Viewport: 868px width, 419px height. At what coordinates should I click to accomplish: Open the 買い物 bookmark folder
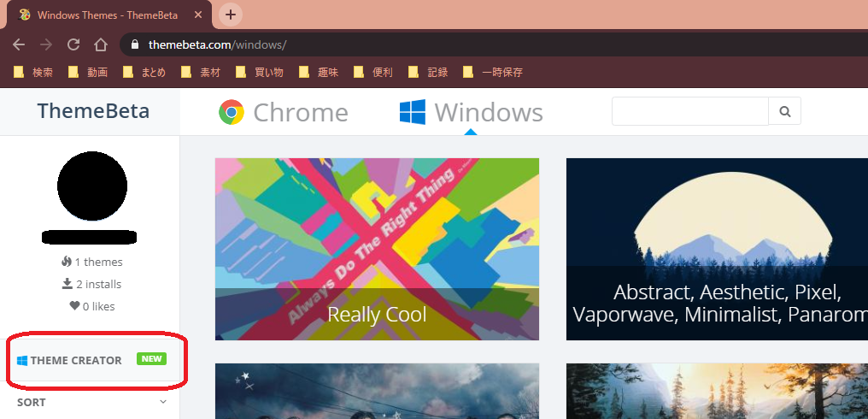[259, 72]
